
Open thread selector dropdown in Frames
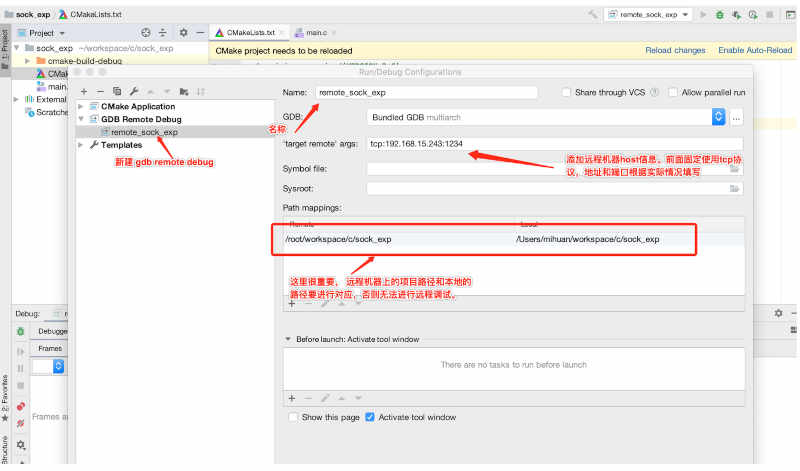59,366
